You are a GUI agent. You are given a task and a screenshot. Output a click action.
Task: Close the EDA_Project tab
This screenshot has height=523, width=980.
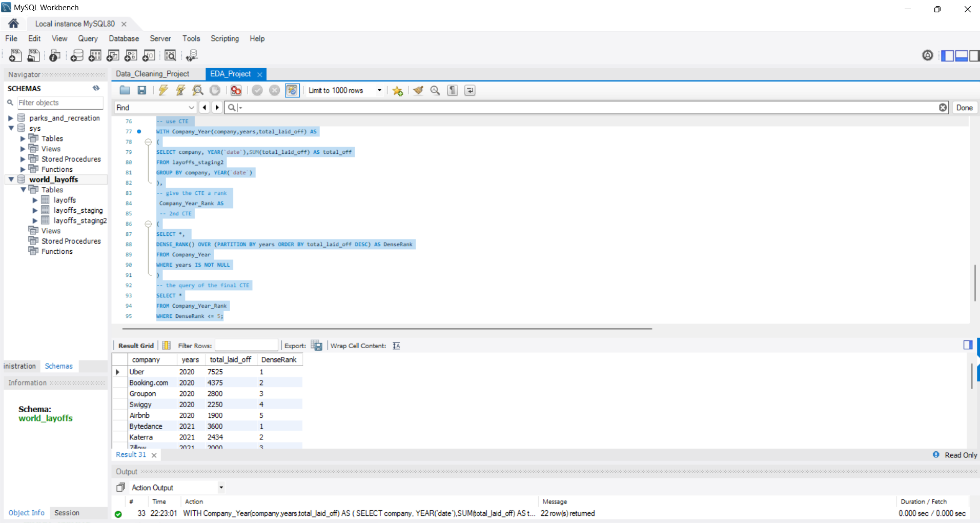coord(260,74)
